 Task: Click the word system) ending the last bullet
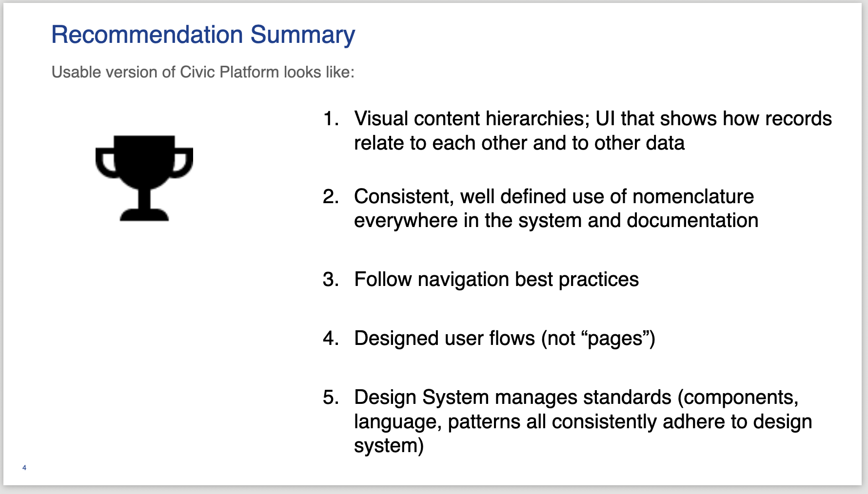(389, 446)
